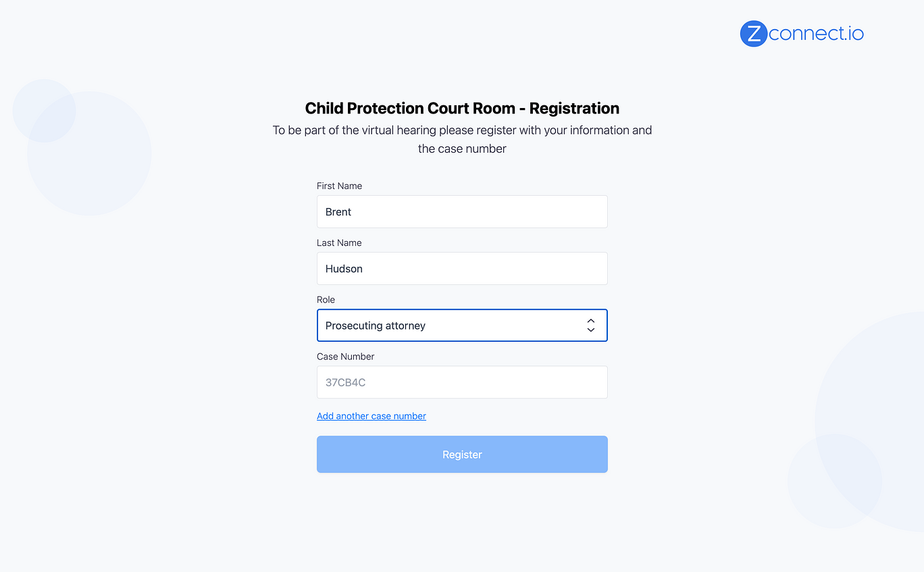The width and height of the screenshot is (924, 572).
Task: Click the virtual hearing instruction sentence
Action: coord(462,130)
